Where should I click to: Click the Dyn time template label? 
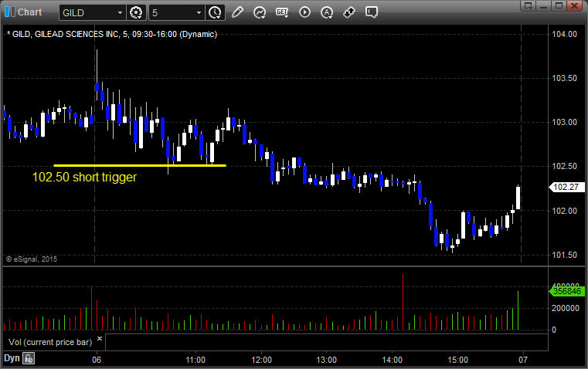pos(12,358)
